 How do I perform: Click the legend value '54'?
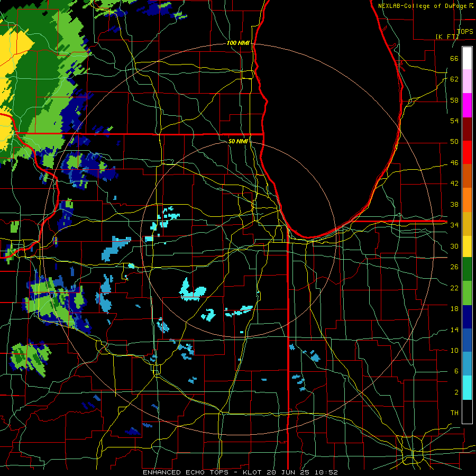(x=454, y=121)
